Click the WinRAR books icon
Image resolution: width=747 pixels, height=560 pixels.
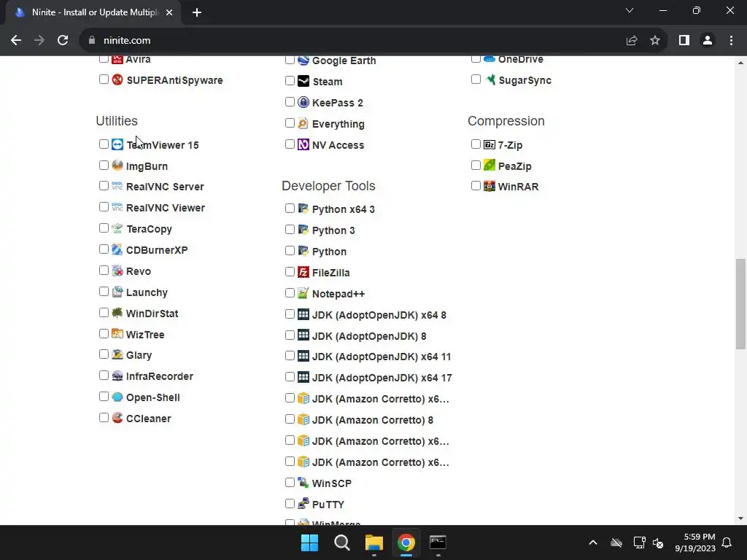pyautogui.click(x=489, y=186)
